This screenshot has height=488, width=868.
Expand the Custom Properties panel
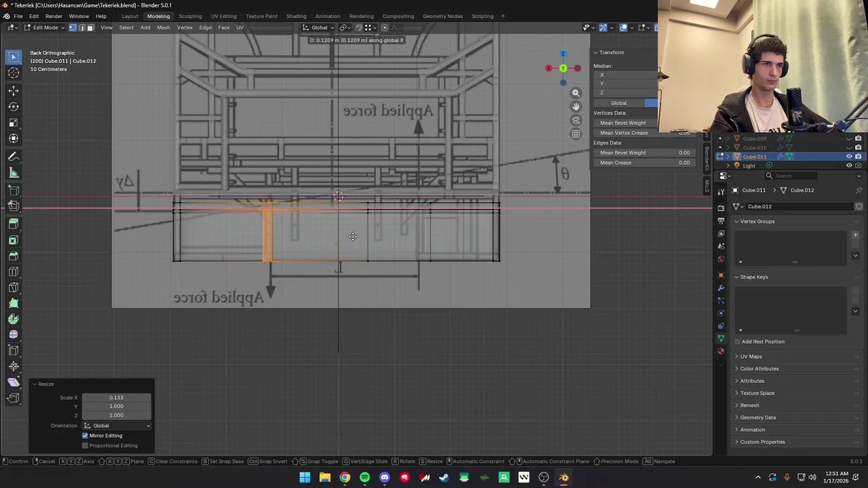coord(736,442)
